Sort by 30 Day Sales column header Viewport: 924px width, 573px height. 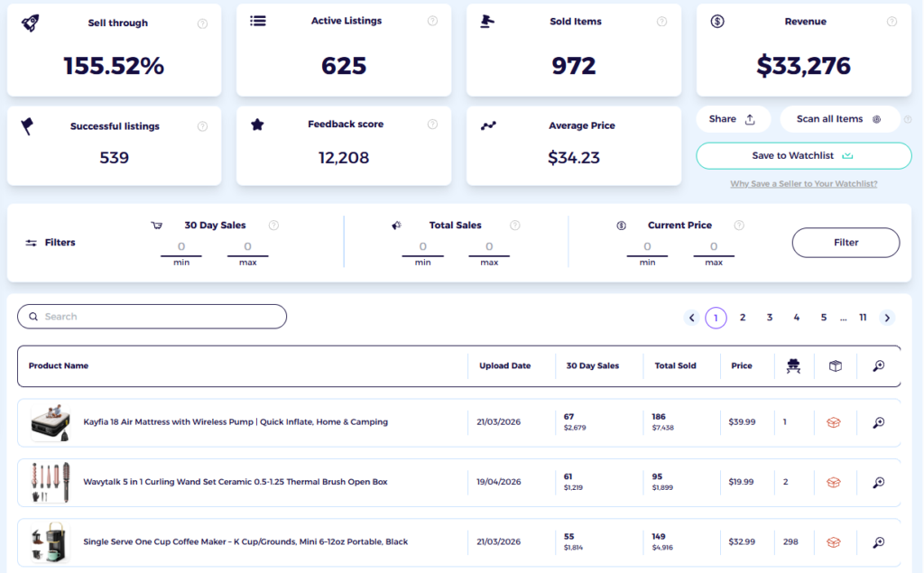(x=592, y=366)
